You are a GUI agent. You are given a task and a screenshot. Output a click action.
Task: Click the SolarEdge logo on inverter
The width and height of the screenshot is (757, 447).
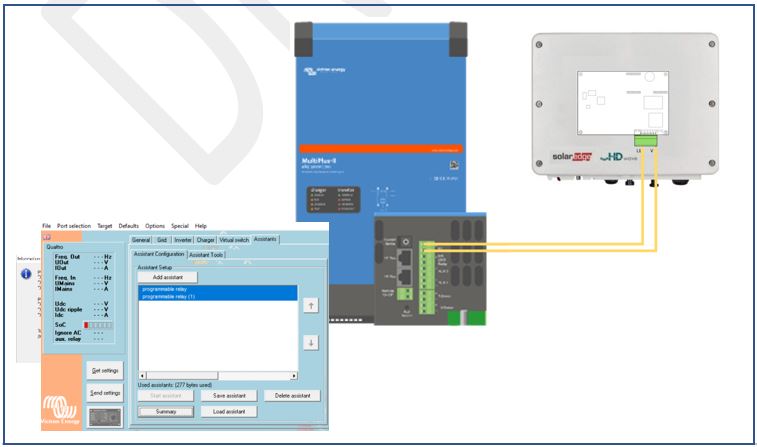tap(575, 157)
